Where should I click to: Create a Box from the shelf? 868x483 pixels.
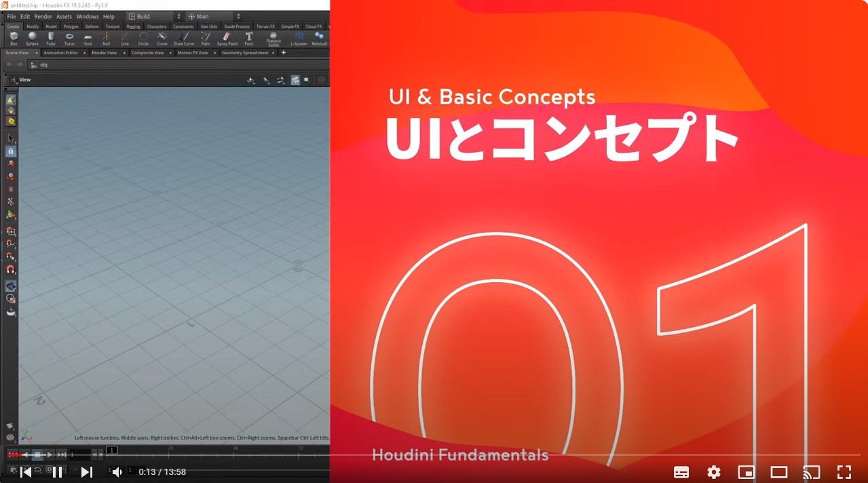point(14,38)
